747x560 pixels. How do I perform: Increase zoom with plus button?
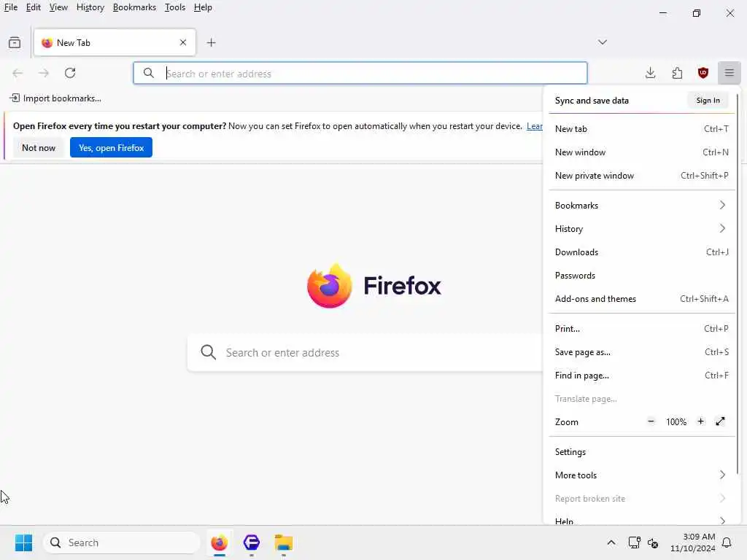click(x=701, y=421)
